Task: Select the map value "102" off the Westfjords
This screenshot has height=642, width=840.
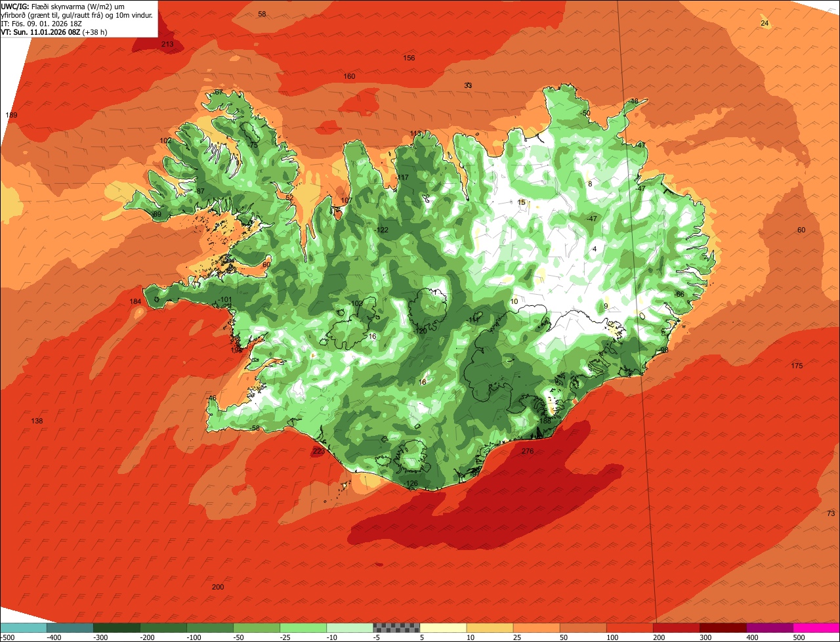Action: [x=165, y=140]
